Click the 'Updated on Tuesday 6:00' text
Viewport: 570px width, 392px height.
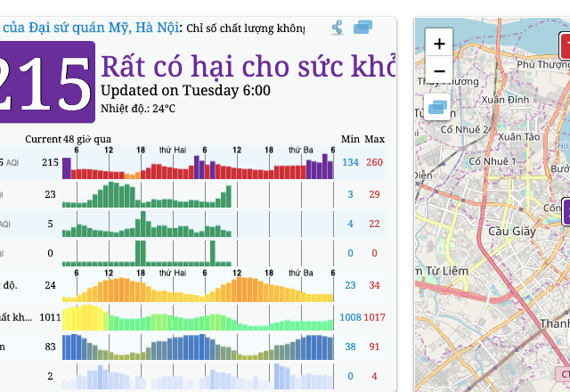tap(185, 90)
